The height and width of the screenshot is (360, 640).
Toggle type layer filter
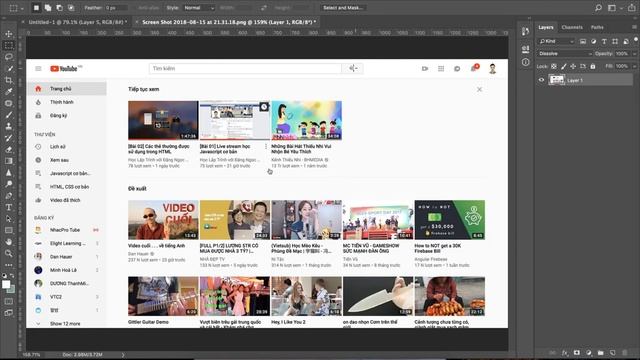(604, 41)
